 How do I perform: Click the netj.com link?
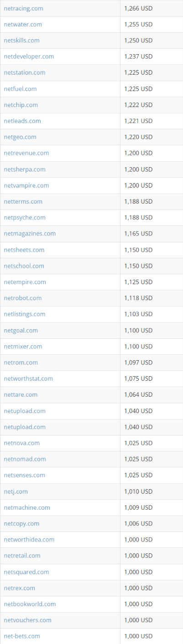tap(16, 491)
